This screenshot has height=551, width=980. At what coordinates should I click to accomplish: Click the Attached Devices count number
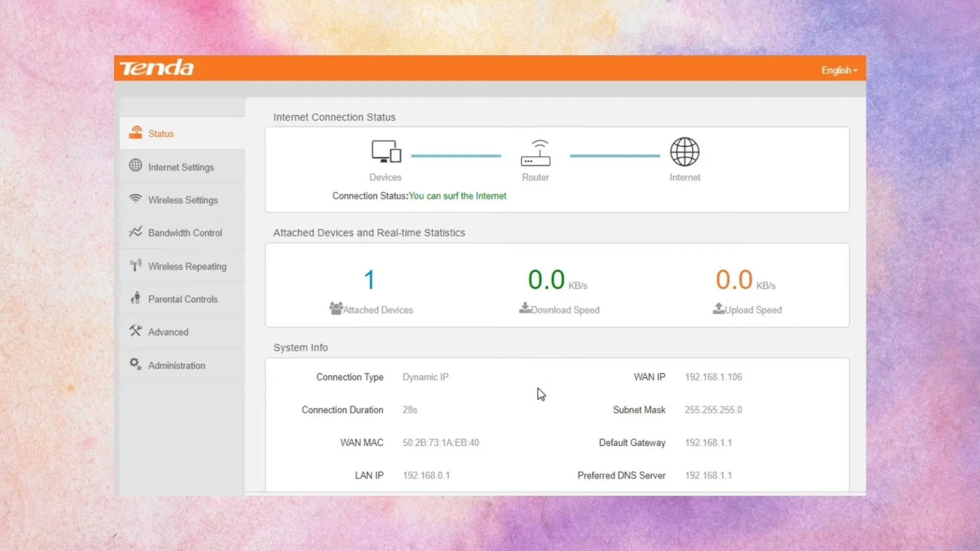click(x=369, y=280)
